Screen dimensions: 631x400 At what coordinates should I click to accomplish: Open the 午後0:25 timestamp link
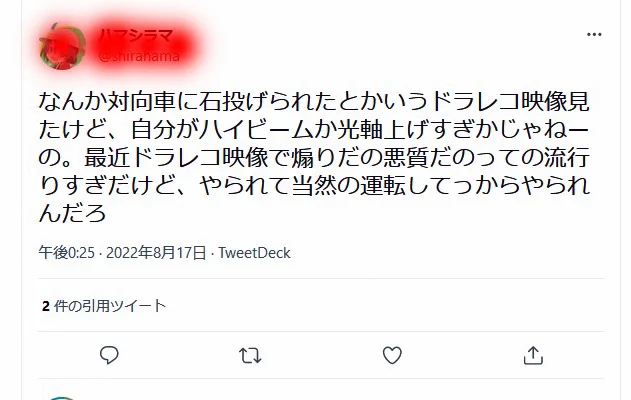(x=66, y=253)
